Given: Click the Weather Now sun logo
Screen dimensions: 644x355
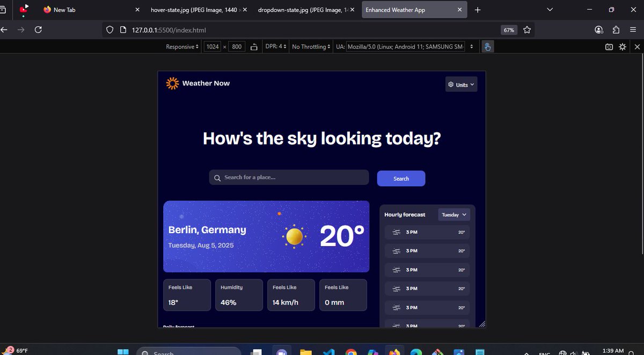Looking at the screenshot, I should 172,83.
